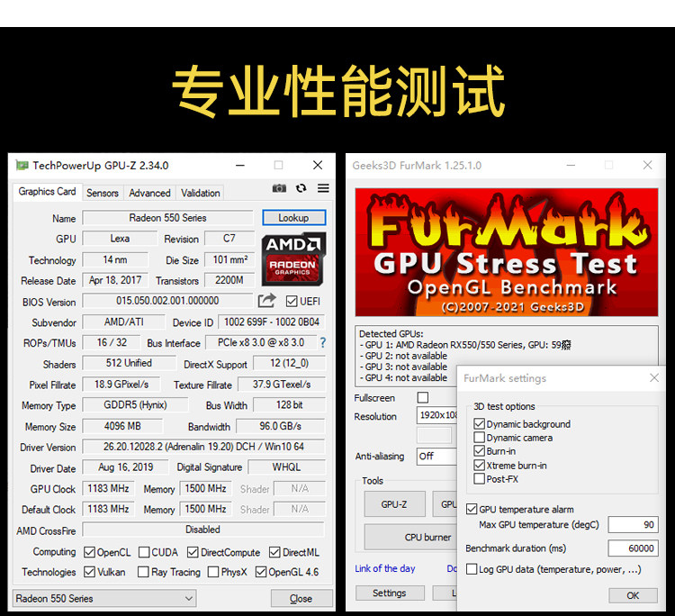Click the GPU-Z refresh icon
This screenshot has height=616, width=675.
click(301, 188)
